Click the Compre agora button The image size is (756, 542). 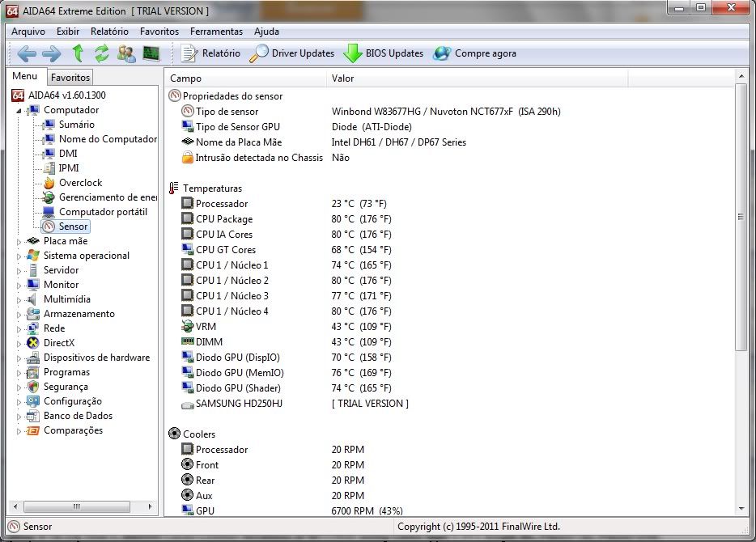click(474, 53)
